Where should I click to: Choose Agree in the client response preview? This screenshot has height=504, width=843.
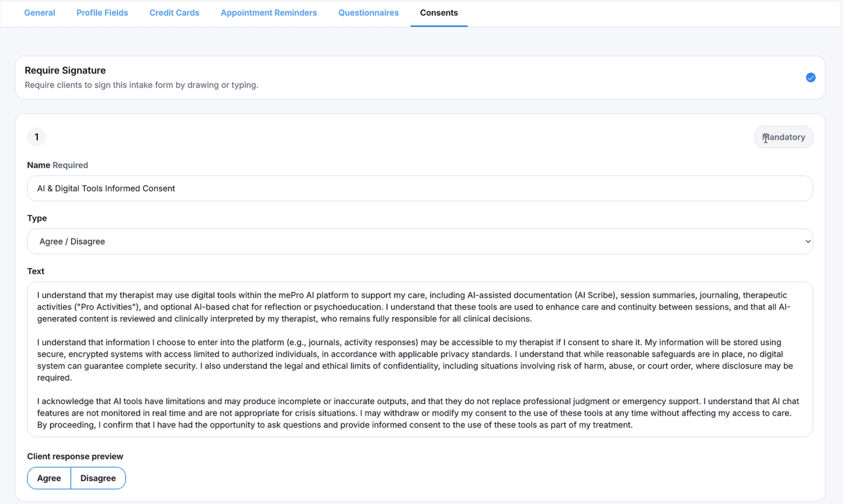[49, 478]
